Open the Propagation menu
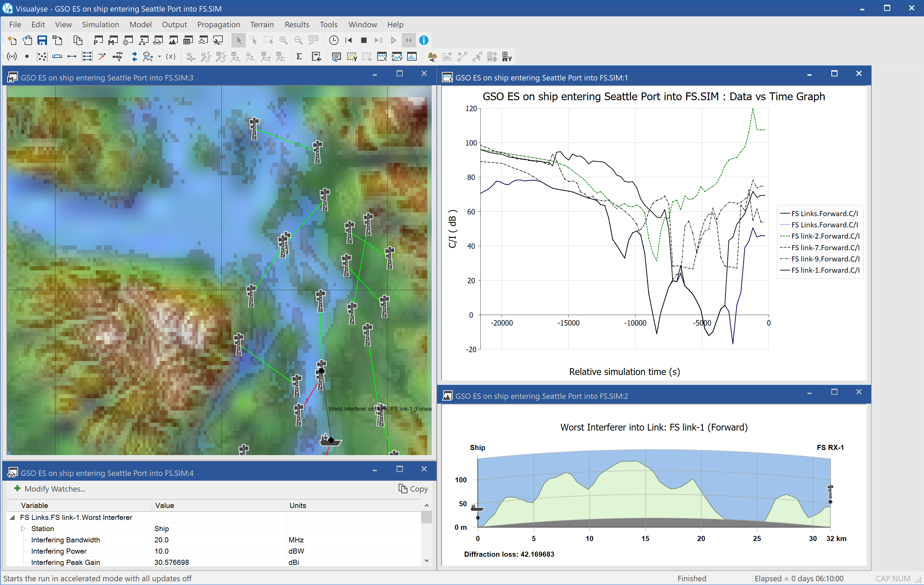The width and height of the screenshot is (924, 585). [x=219, y=25]
